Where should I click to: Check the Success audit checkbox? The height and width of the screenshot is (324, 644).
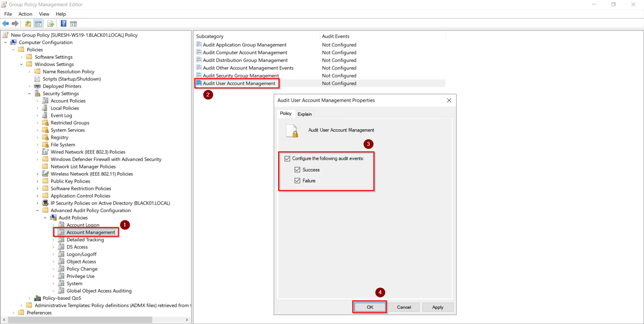(x=298, y=169)
